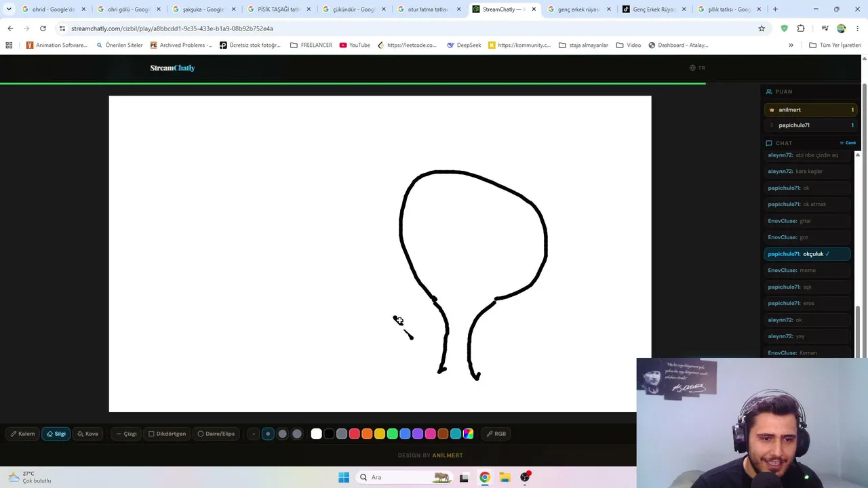Open the DeepSeek bookmark
The width and height of the screenshot is (868, 488).
pyautogui.click(x=464, y=45)
